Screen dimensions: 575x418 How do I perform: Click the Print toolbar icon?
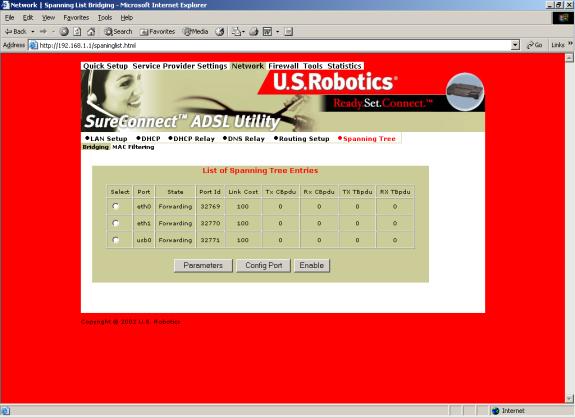pyautogui.click(x=254, y=32)
